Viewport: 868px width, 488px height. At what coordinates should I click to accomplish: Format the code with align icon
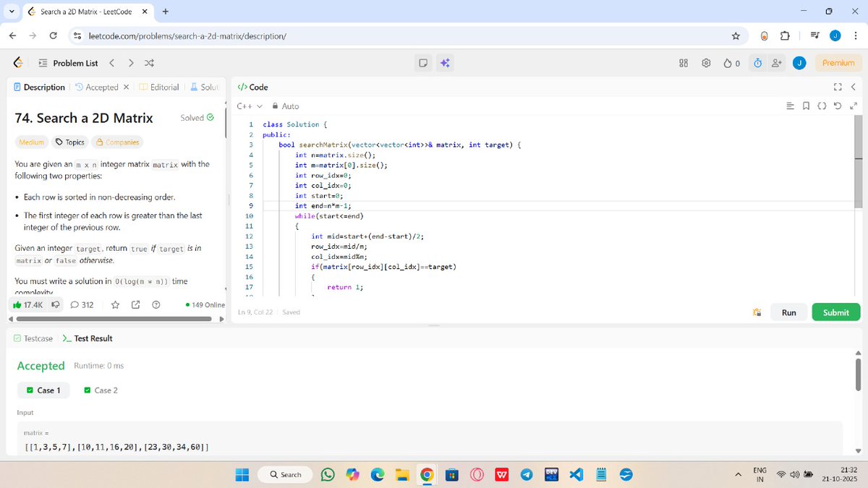click(x=791, y=106)
